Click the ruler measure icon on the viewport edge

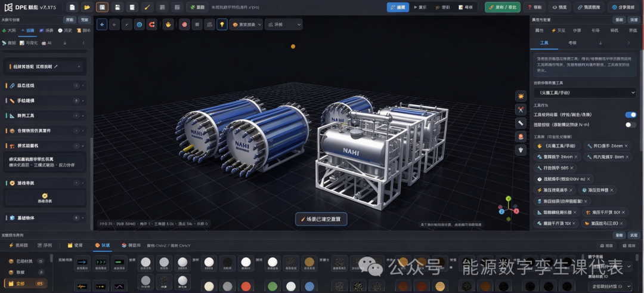coord(521,123)
